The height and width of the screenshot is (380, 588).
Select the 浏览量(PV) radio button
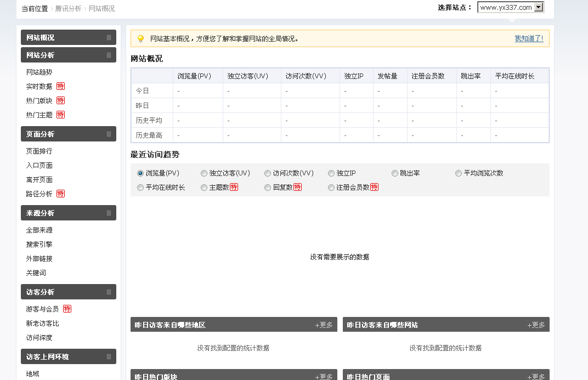tap(140, 173)
